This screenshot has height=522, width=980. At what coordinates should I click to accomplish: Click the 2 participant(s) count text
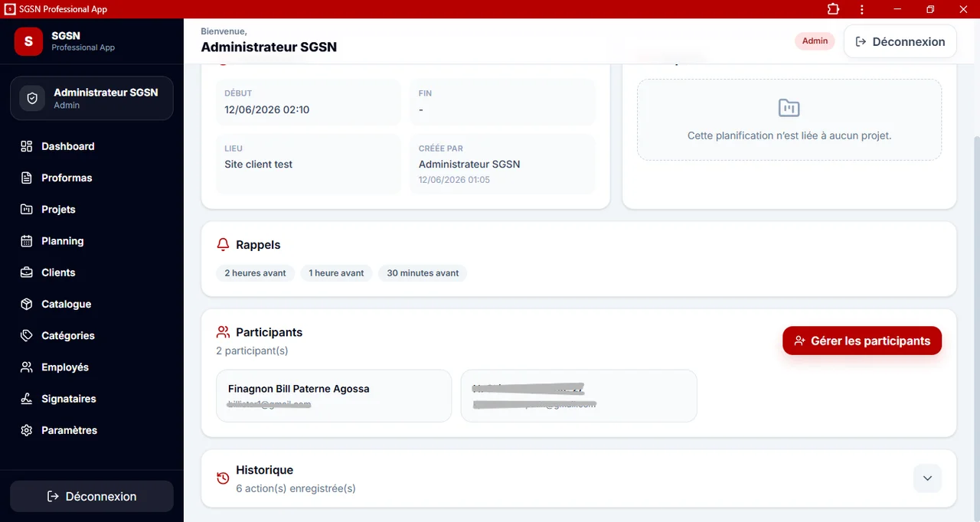coord(252,351)
